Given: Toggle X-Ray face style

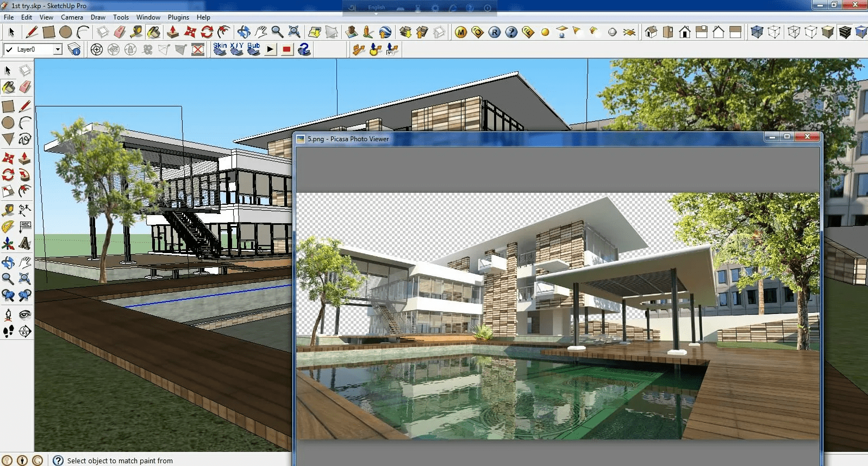Looking at the screenshot, I should 757,32.
